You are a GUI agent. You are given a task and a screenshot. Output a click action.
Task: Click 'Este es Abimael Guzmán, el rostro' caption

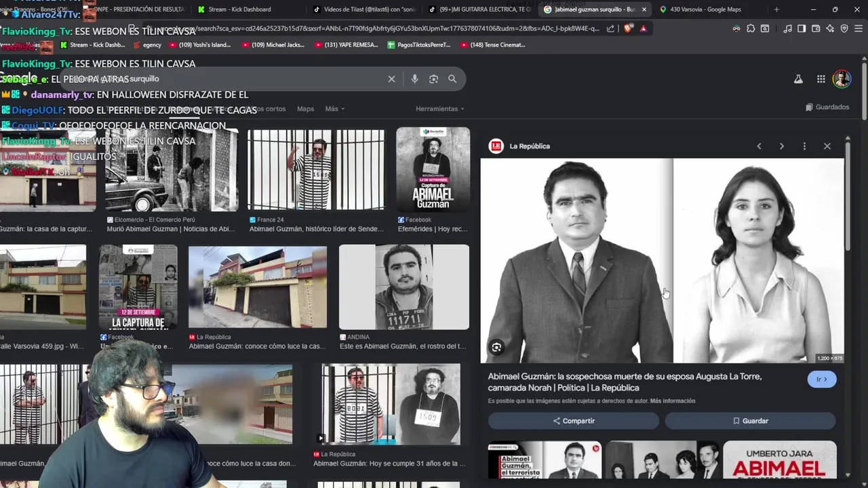pyautogui.click(x=403, y=346)
